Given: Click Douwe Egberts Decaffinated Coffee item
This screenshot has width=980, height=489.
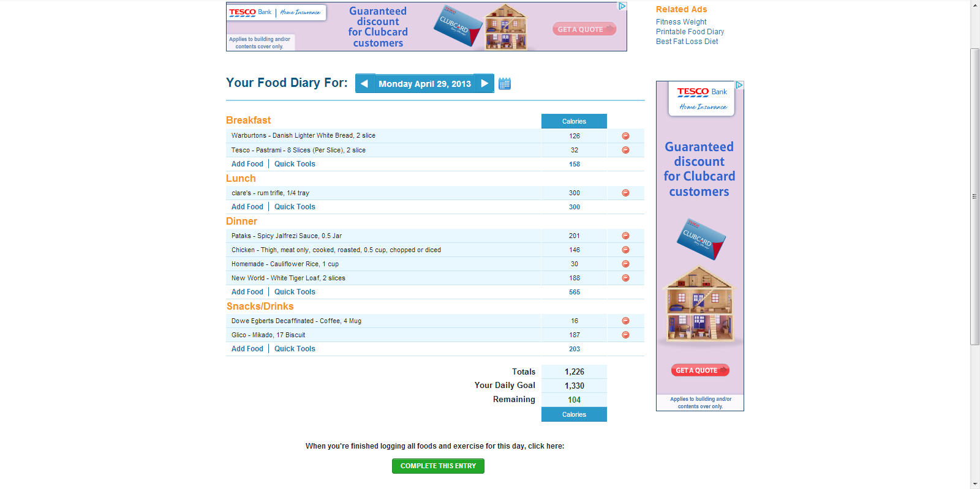Looking at the screenshot, I should tap(296, 321).
